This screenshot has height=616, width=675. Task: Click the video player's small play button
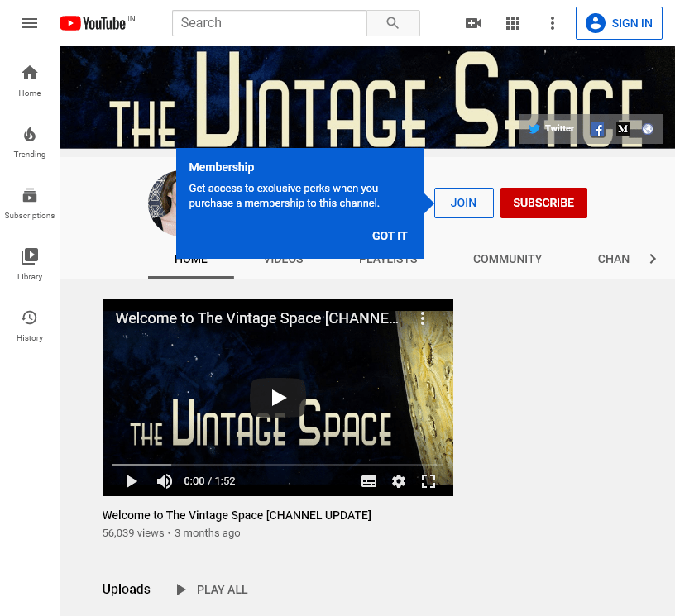coord(132,481)
